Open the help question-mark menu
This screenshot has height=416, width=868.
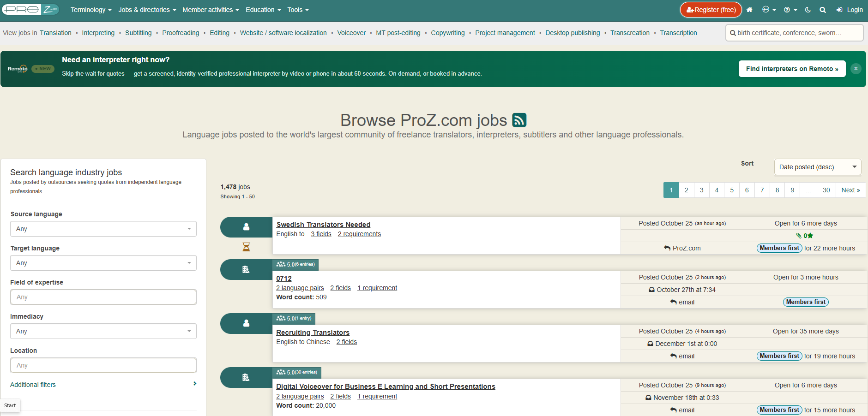pyautogui.click(x=790, y=10)
